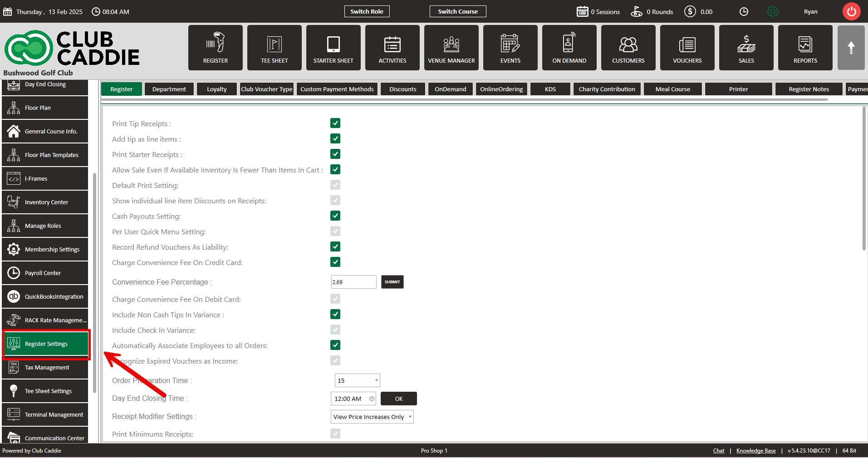Collapse the top navigation with up arrow

click(x=851, y=48)
